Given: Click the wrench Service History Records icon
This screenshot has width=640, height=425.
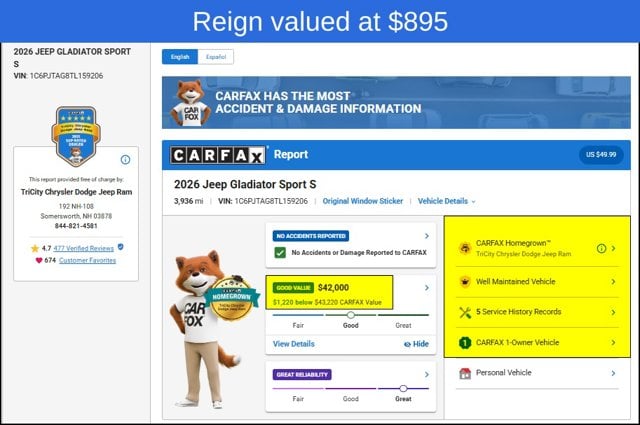Looking at the screenshot, I should tap(465, 312).
